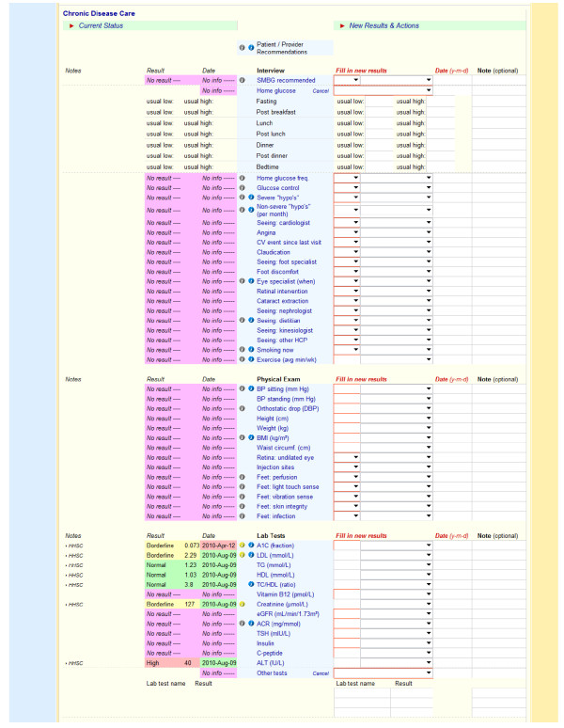Screen dimensions: 564x728
Task: Click blue info icon for Eye specialist (when)
Action: [x=251, y=281]
